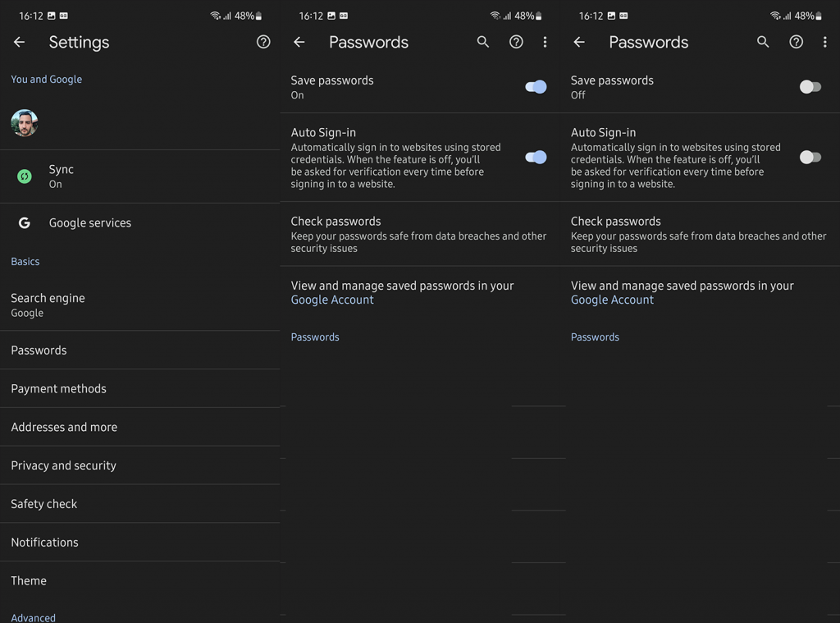This screenshot has width=840, height=623.
Task: Open Check passwords in middle screen
Action: click(420, 234)
